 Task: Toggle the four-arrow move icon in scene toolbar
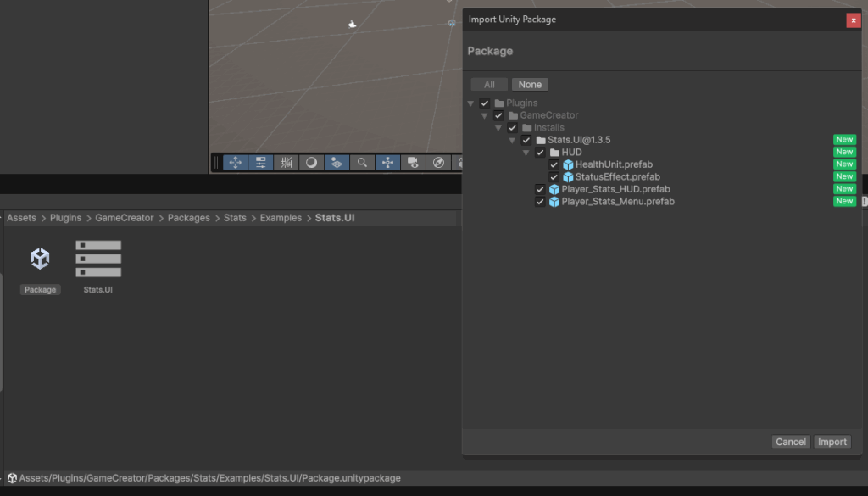pyautogui.click(x=236, y=163)
